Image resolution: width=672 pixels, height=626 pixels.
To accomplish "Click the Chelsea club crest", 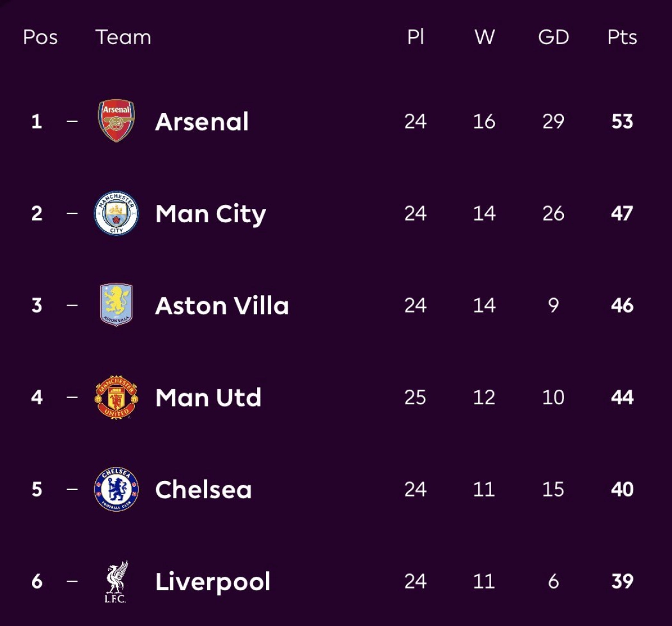I will click(116, 489).
